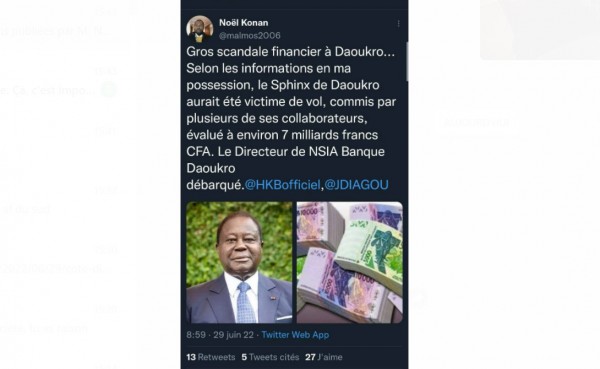This screenshot has height=369, width=600.
Task: Visit the @malmos2006 handle
Action: 249,35
